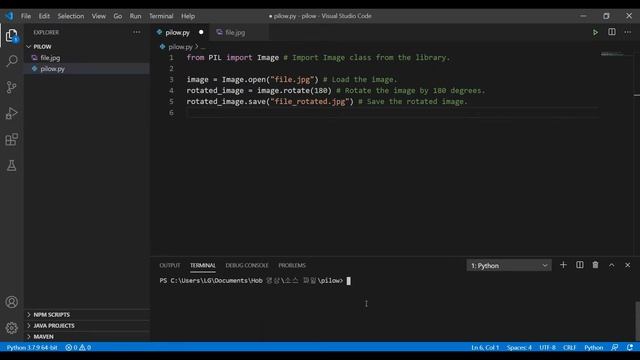Minimize the Visual Studio Code window
This screenshot has width=640, height=360.
tap(583, 16)
